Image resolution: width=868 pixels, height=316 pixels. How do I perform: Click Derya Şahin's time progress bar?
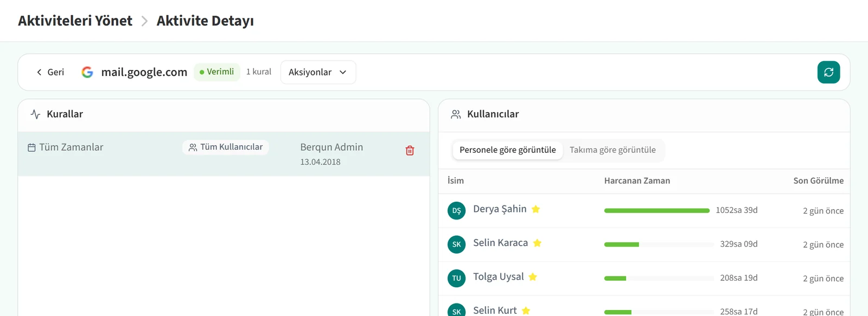pyautogui.click(x=657, y=210)
